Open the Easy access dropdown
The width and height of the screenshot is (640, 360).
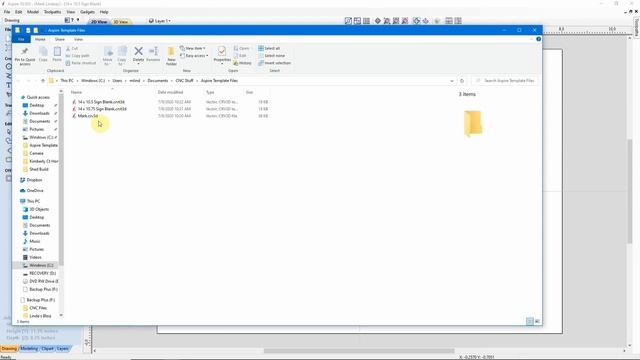click(x=194, y=56)
